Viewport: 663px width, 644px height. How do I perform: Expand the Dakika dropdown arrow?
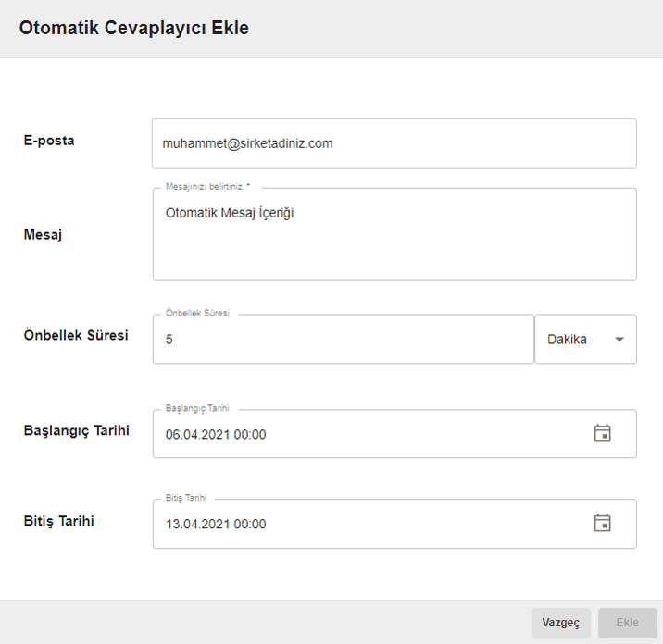(x=619, y=340)
